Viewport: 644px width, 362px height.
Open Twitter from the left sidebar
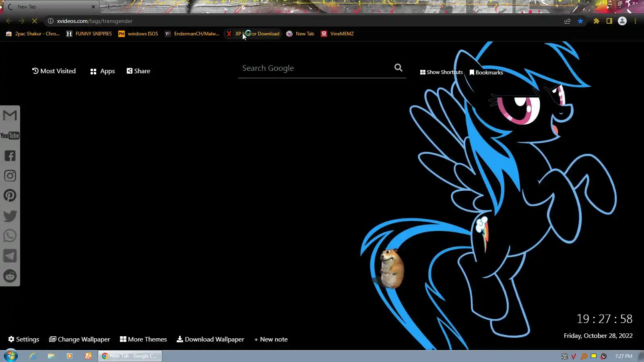click(10, 216)
